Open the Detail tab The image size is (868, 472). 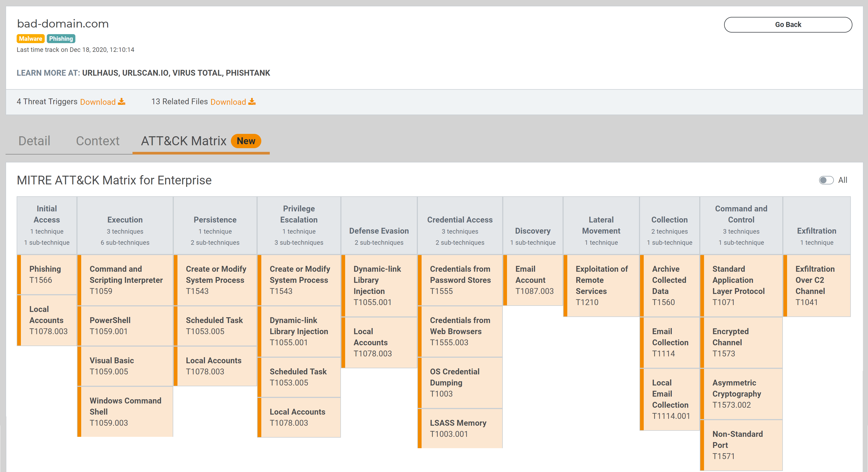click(34, 141)
